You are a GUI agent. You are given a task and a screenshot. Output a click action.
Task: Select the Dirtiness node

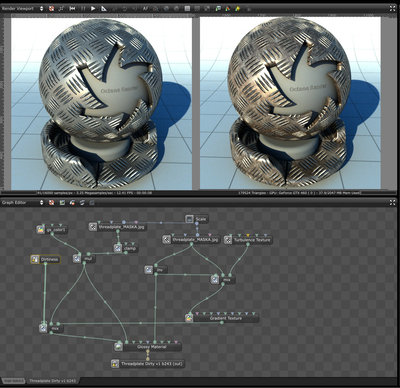click(x=45, y=259)
